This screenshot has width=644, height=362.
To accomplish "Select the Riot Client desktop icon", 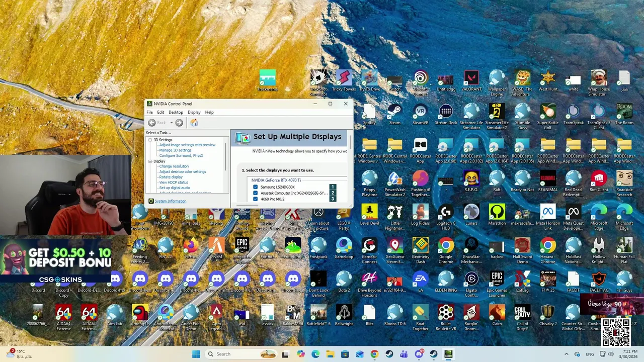I will coord(599,182).
